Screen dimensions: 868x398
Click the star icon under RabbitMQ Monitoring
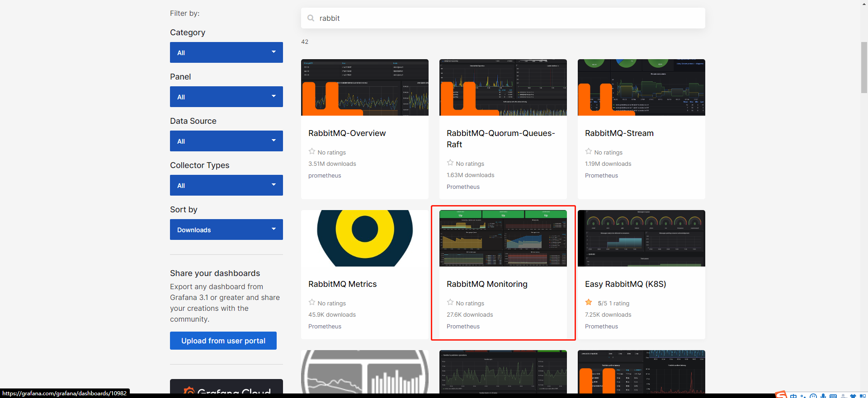[450, 302]
